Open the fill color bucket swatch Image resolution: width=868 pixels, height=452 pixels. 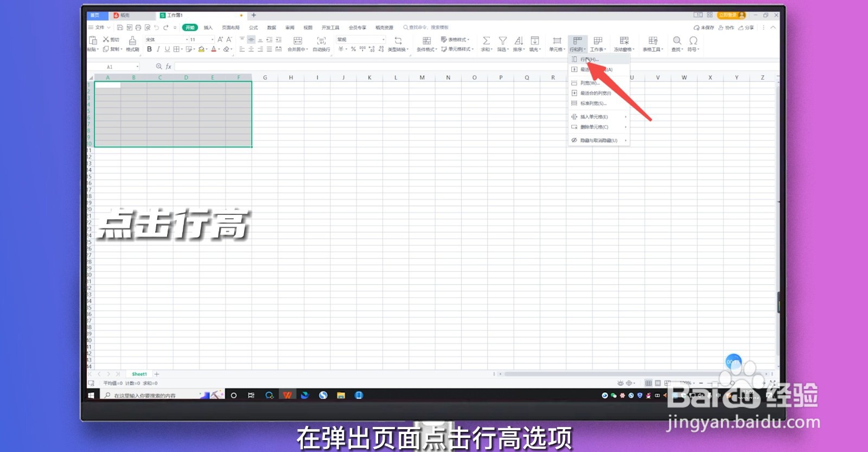click(201, 49)
